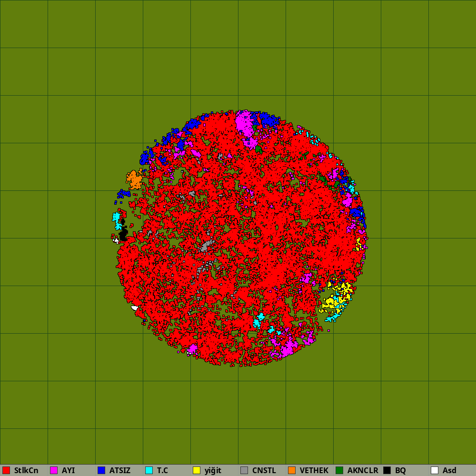Screen dimensions: 476x476
Task: Click the large magenta AYI blob at top
Action: (x=245, y=124)
